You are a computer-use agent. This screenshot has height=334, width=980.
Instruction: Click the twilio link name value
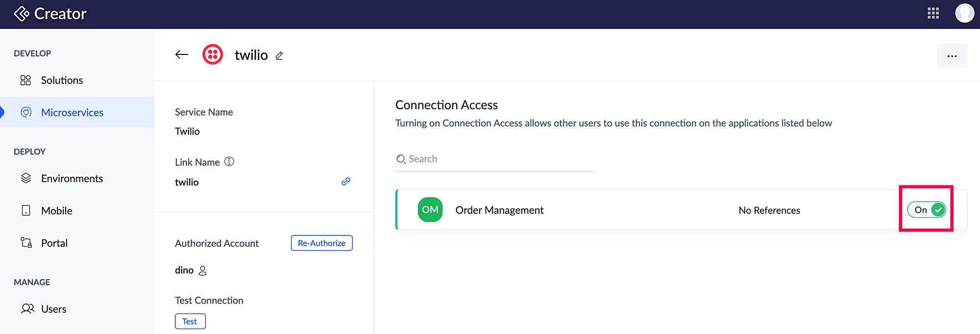187,182
